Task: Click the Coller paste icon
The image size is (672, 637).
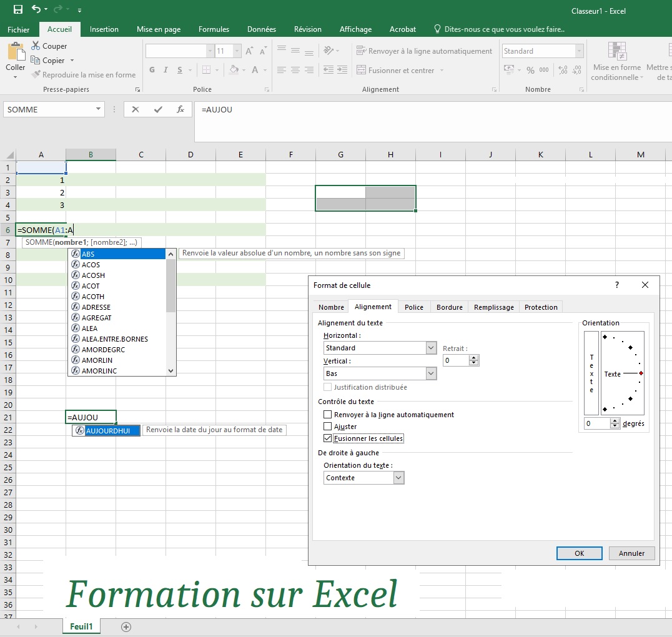Action: click(x=16, y=52)
